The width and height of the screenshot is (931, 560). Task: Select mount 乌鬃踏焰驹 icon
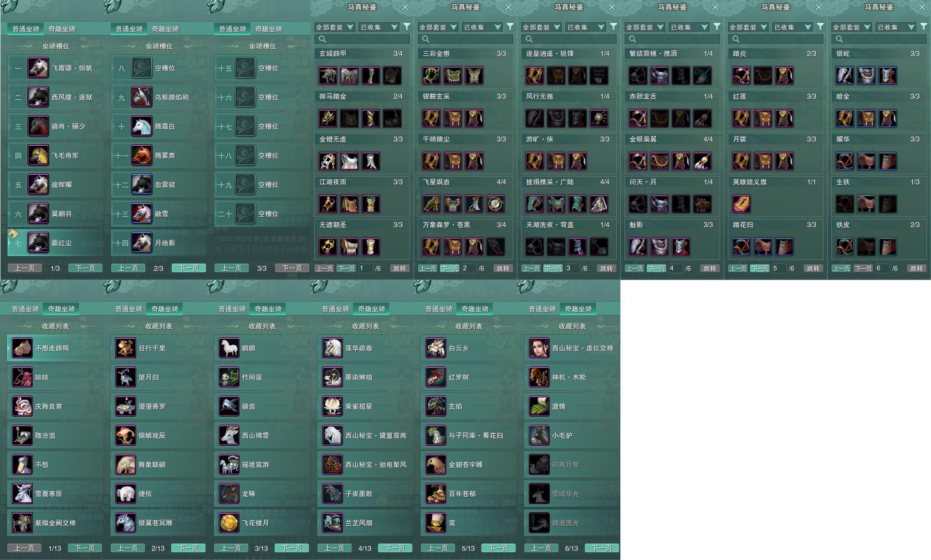coord(142,97)
